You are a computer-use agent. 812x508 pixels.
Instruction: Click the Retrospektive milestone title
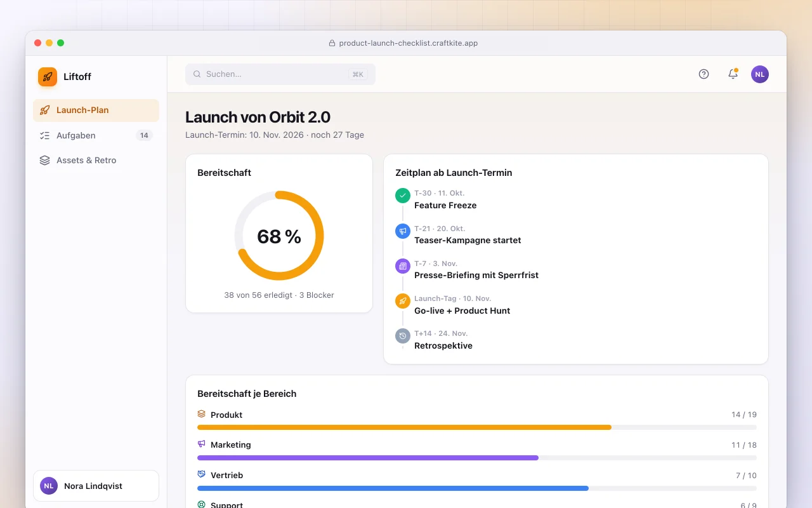tap(443, 345)
